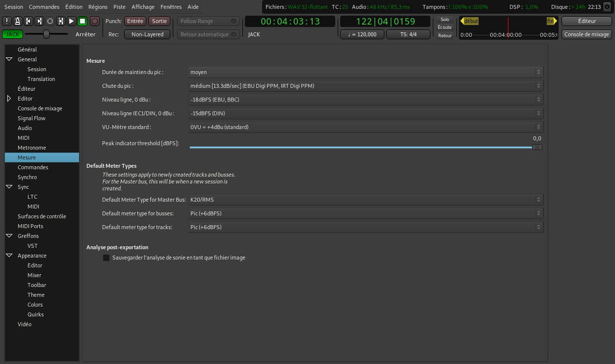
Task: Toggle Punch Entrée button
Action: pyautogui.click(x=135, y=21)
